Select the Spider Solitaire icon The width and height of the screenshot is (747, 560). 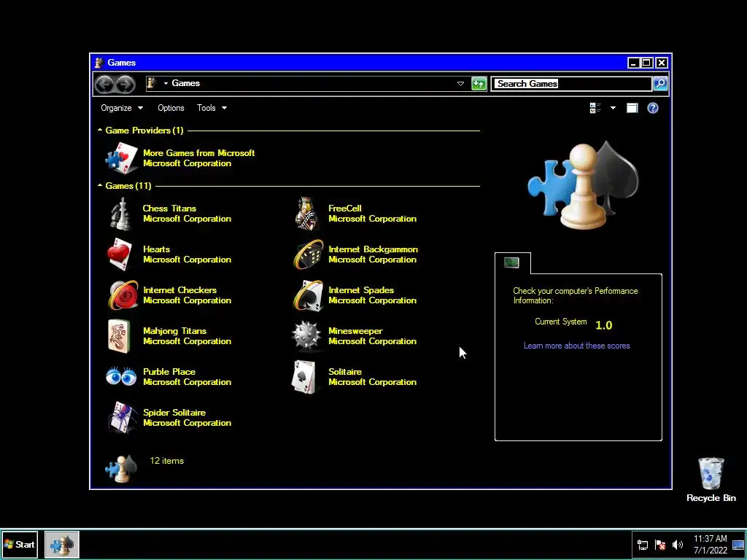122,418
